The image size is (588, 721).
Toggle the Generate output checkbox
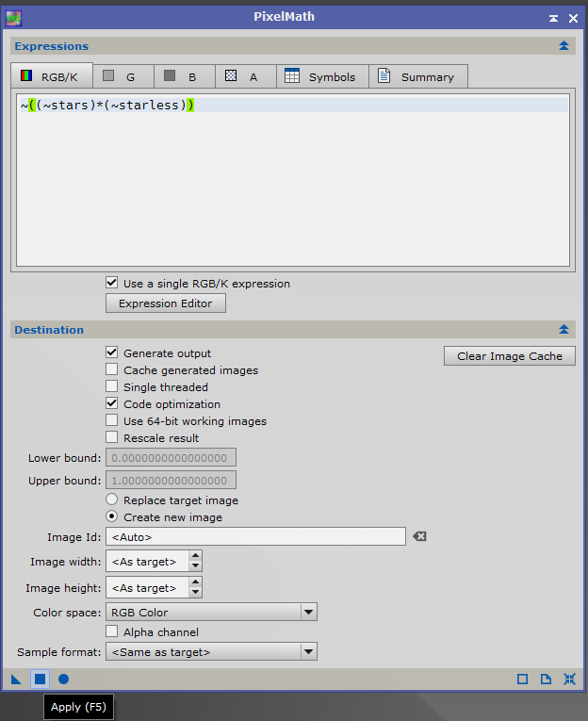coord(112,352)
